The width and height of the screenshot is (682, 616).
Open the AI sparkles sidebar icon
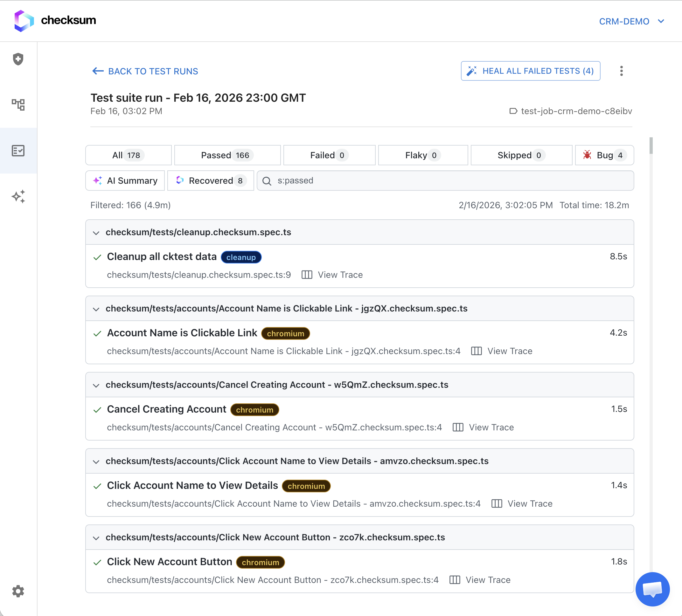click(x=18, y=196)
